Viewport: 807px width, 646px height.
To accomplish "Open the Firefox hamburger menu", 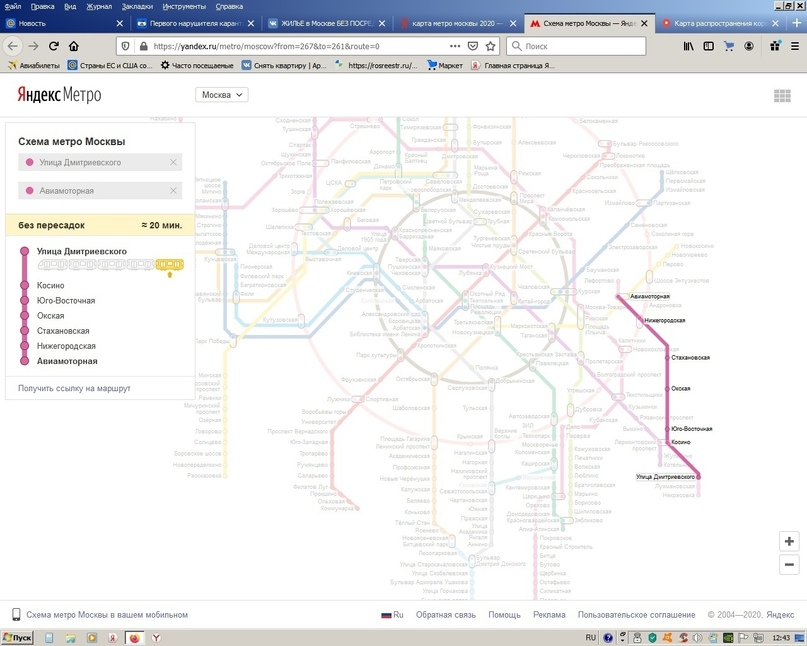I will [x=795, y=46].
